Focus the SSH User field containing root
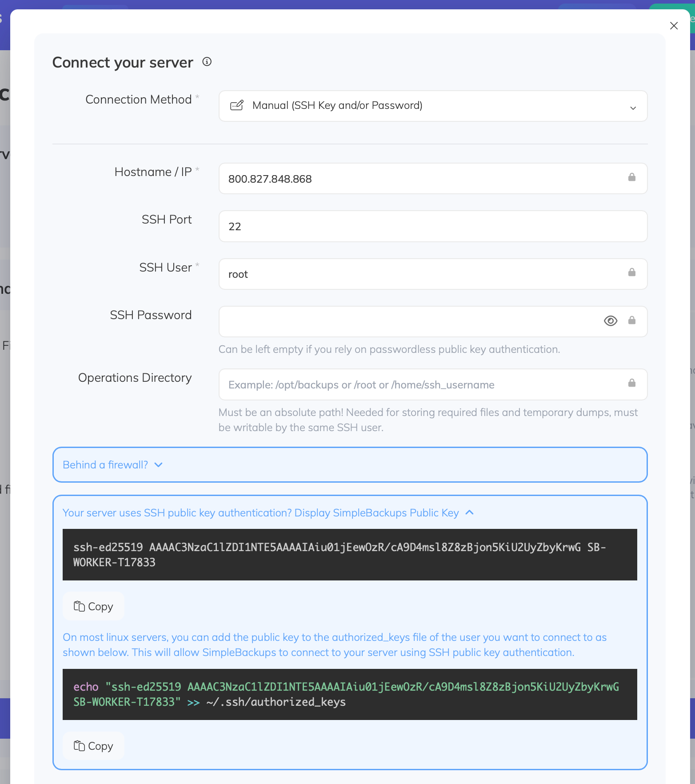 click(433, 274)
